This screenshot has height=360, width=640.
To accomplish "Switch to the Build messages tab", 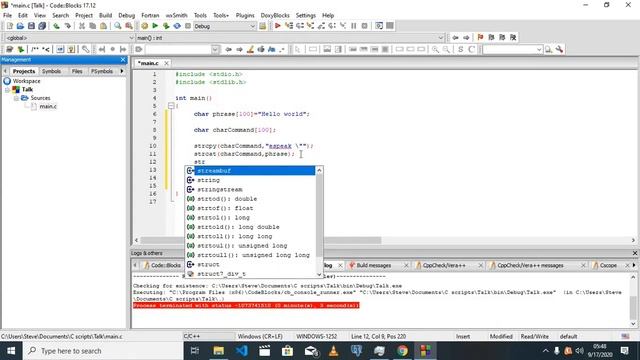I will [x=373, y=265].
